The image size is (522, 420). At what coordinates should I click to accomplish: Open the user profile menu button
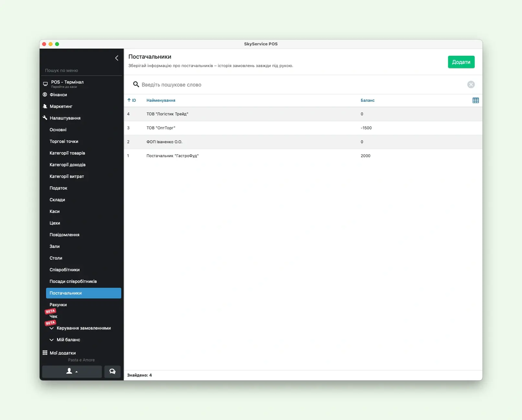click(x=72, y=371)
